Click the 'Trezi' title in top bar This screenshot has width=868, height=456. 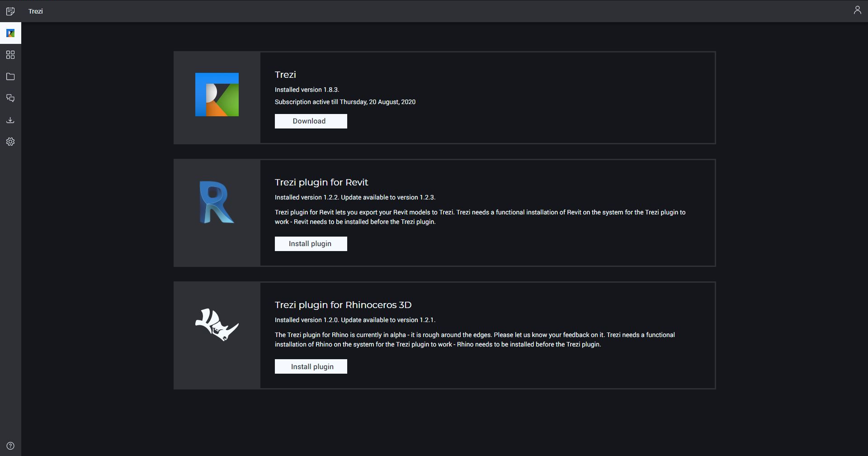tap(36, 11)
